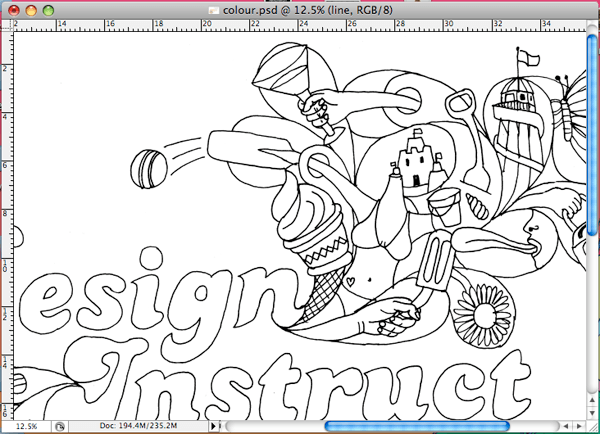600x434 pixels.
Task: Click the vertical scrollbar thumb
Action: [593, 135]
